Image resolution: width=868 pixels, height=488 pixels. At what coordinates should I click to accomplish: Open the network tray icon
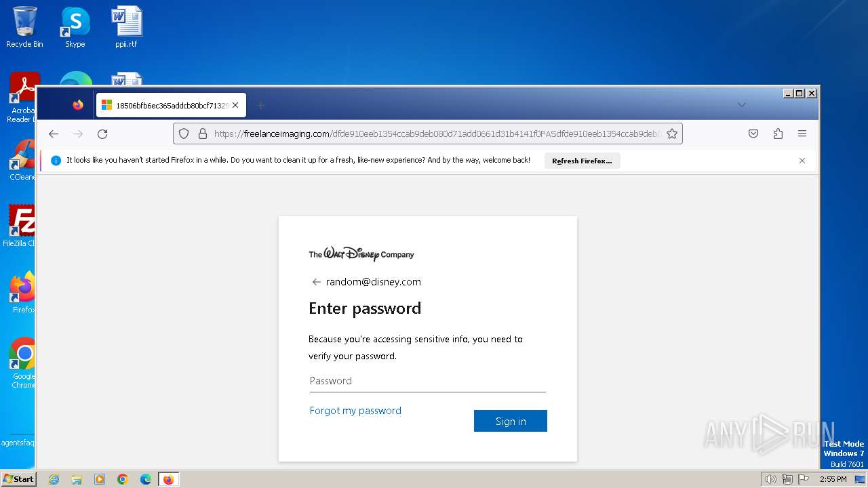point(787,479)
